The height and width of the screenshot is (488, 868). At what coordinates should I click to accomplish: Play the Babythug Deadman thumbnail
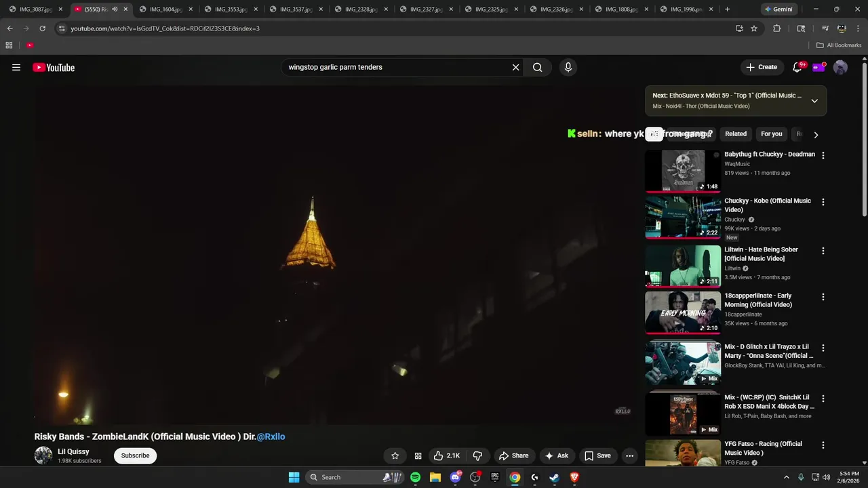coord(683,171)
